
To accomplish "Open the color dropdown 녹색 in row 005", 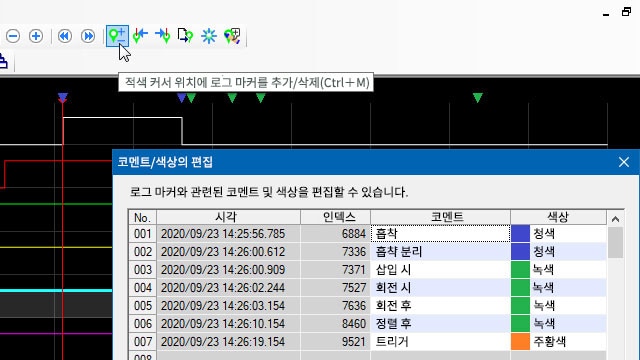I will pyautogui.click(x=568, y=305).
